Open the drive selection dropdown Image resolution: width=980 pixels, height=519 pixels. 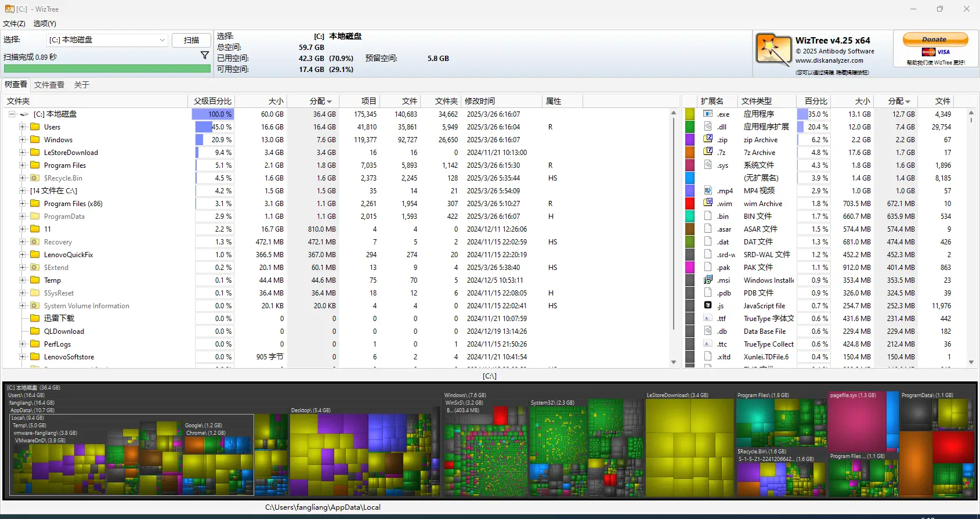[x=162, y=40]
